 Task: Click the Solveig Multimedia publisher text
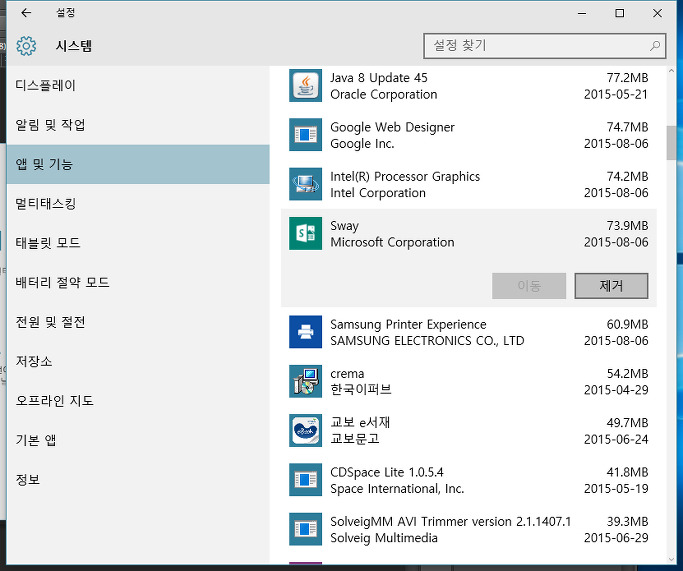tap(383, 538)
